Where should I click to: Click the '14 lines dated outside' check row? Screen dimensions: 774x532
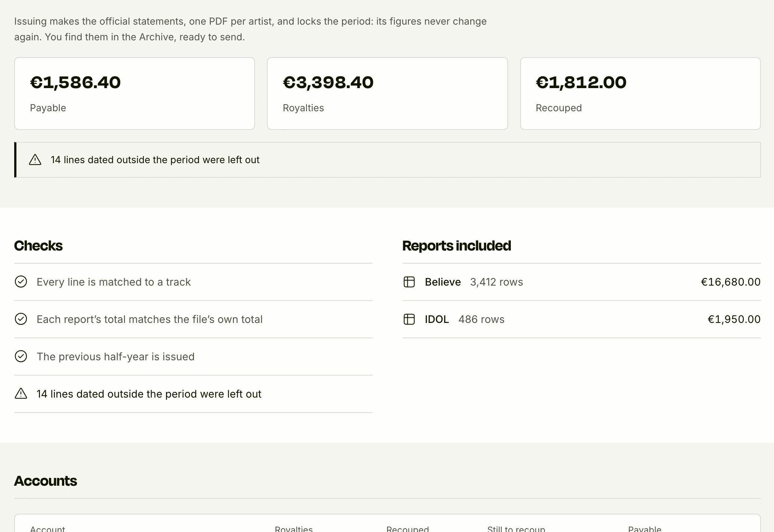pyautogui.click(x=193, y=394)
